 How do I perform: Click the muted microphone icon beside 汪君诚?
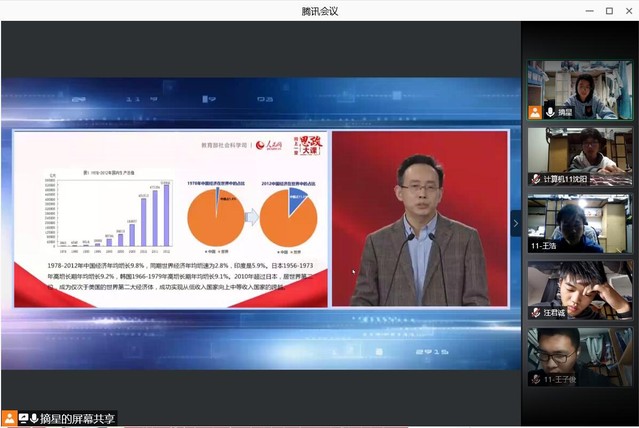[536, 313]
